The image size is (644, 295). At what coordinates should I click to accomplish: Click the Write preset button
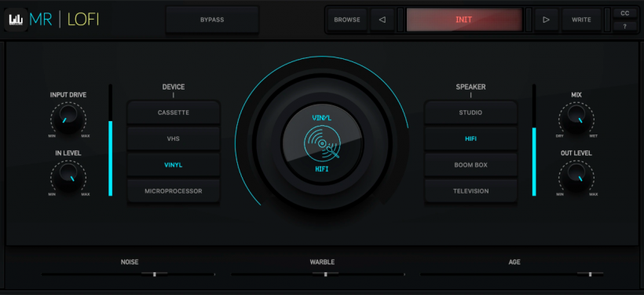coord(581,20)
